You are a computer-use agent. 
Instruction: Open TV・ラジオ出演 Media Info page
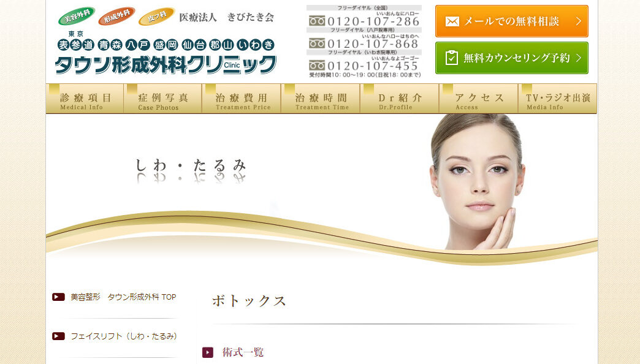[x=557, y=99]
